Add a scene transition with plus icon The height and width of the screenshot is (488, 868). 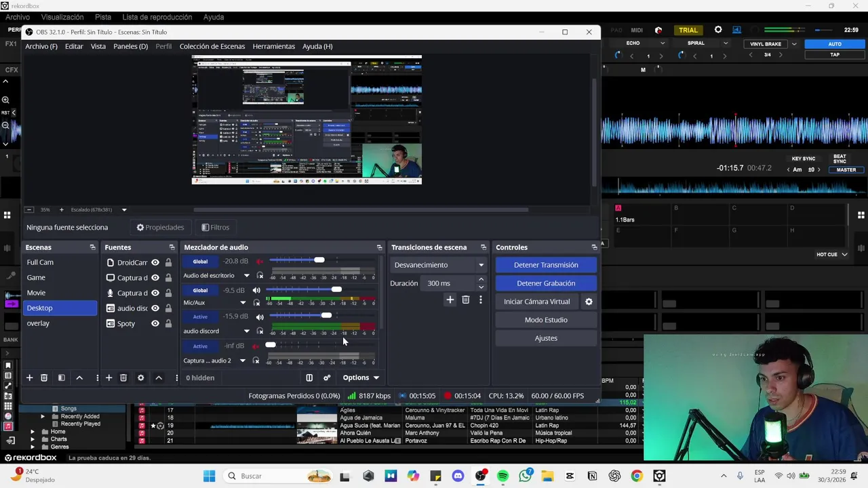[450, 300]
